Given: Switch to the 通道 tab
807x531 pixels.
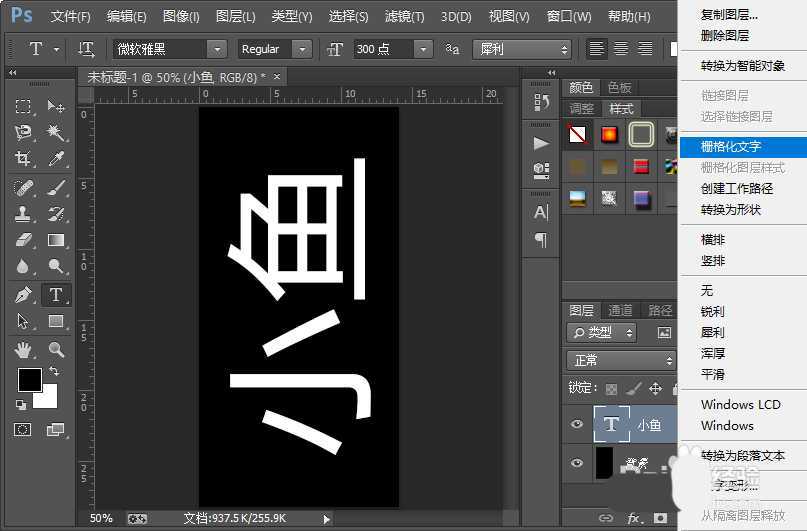Looking at the screenshot, I should tap(620, 310).
